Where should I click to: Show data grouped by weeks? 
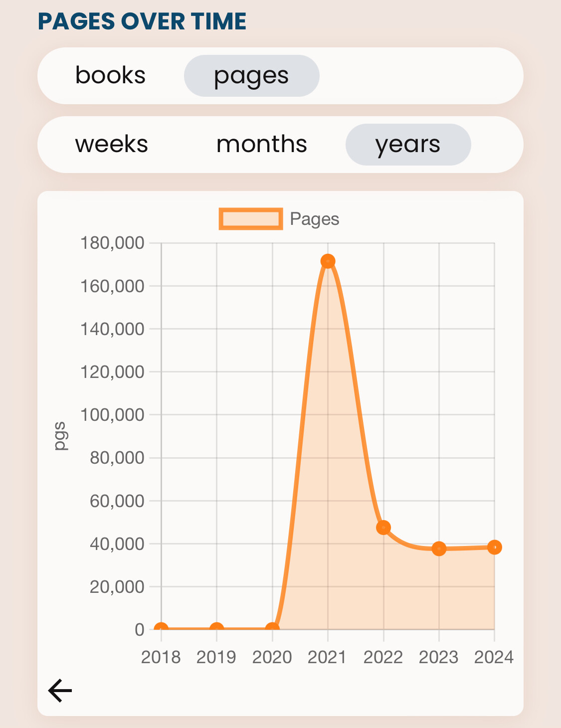coord(112,144)
